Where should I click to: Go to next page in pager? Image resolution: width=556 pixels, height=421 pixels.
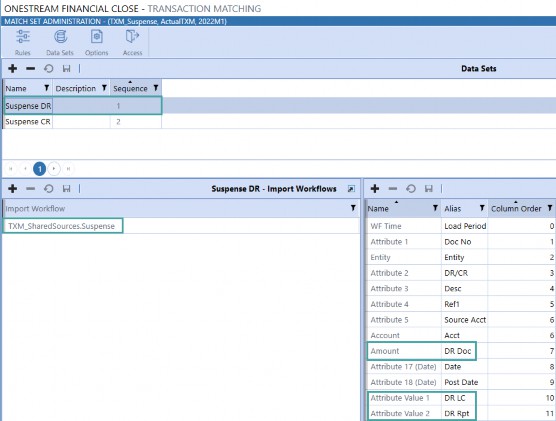coord(54,169)
